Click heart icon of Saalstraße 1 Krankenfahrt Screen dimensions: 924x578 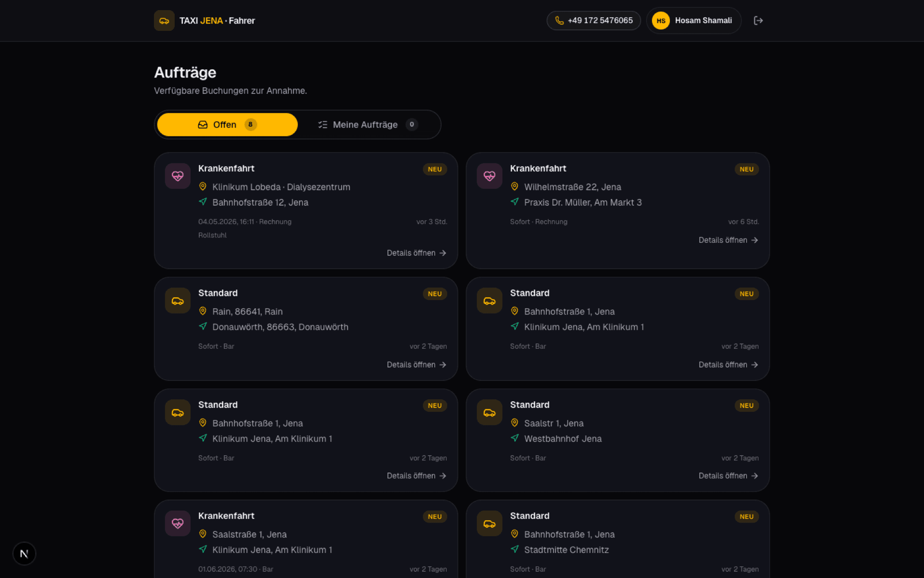click(178, 523)
